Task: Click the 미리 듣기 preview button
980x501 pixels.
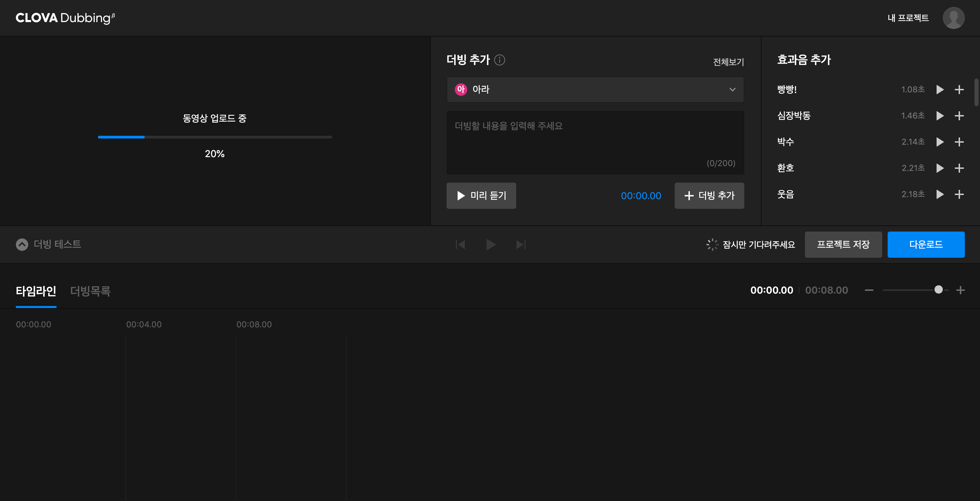Action: tap(481, 195)
